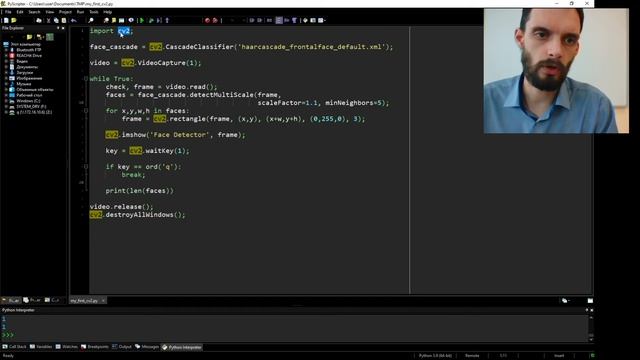
Task: Expand the Музыка folder node
Action: 7,84
